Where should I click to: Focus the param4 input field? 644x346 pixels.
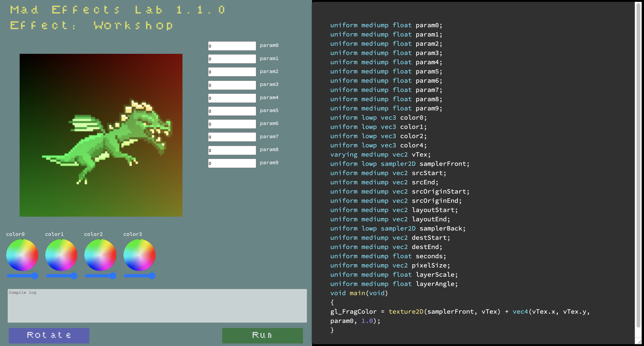click(x=232, y=98)
